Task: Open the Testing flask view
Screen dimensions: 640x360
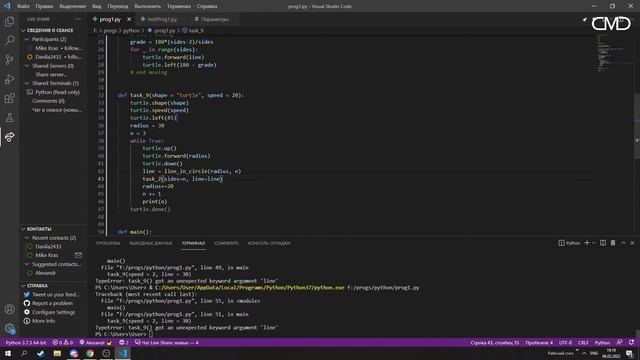Action: tap(9, 118)
